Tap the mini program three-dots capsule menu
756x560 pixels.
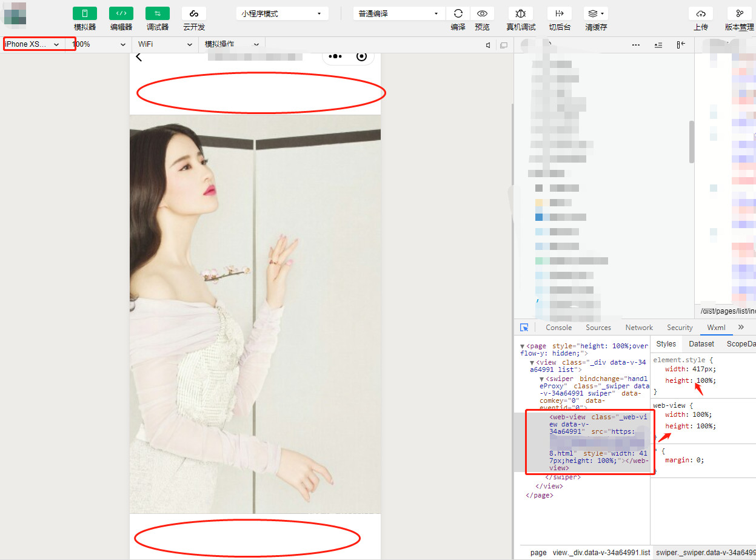click(335, 56)
